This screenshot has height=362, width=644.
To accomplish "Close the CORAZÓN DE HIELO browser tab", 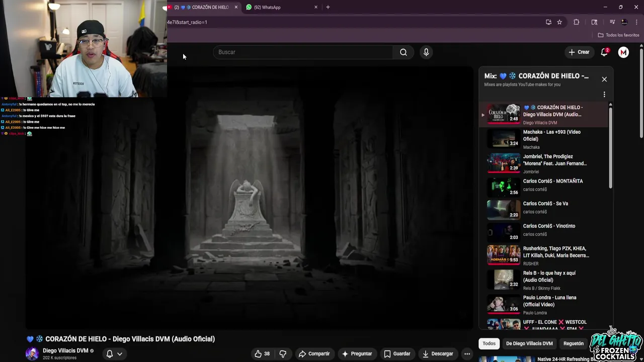I will pos(236,7).
